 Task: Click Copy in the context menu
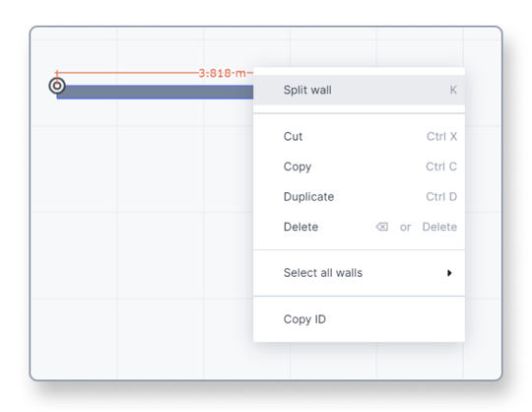click(359, 167)
